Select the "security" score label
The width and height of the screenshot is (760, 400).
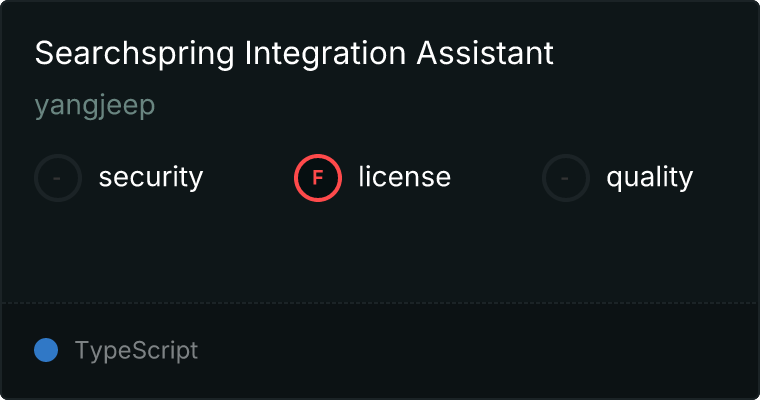pyautogui.click(x=151, y=178)
